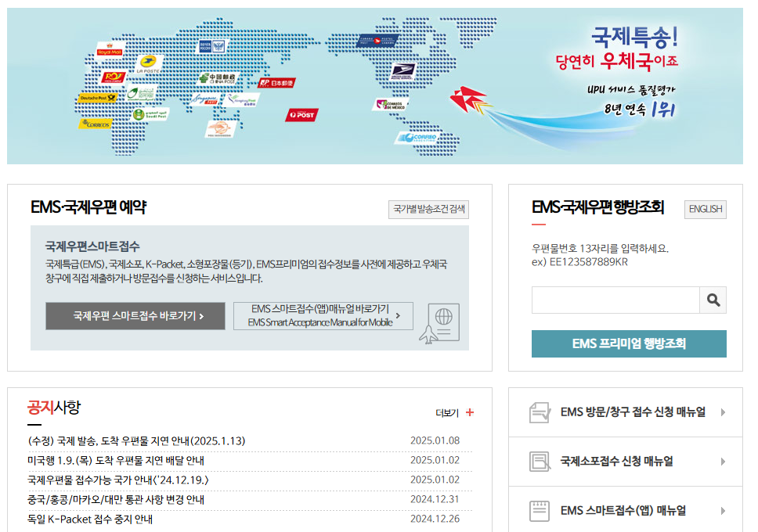This screenshot has height=532, width=758.
Task: Open EMS 스마트접수(앱) 매뉴얼 link
Action: [623, 510]
